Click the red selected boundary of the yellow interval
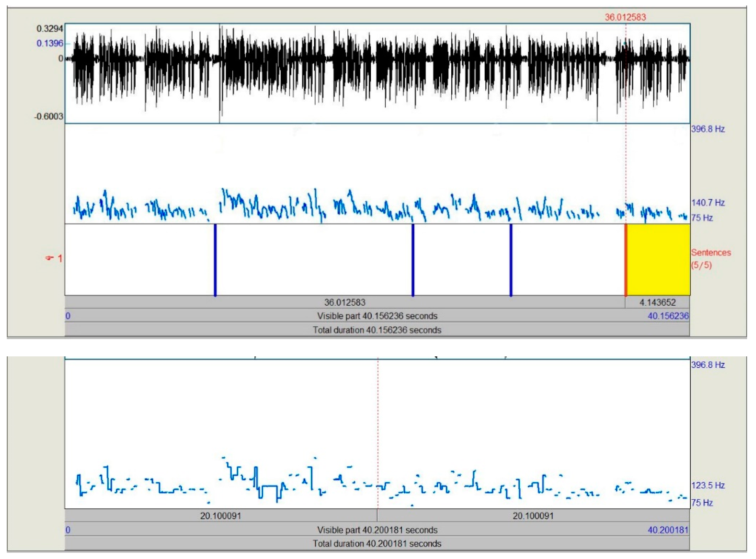The width and height of the screenshot is (756, 559). click(x=626, y=260)
